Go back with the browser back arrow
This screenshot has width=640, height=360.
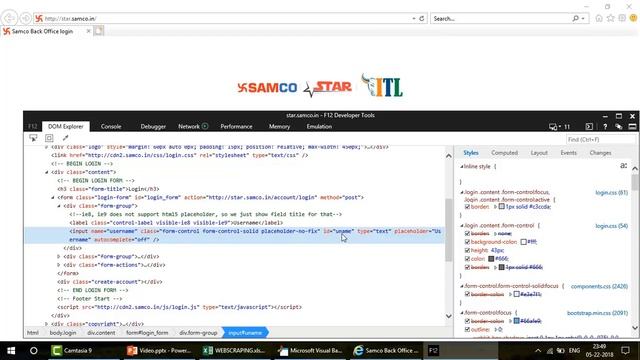tap(9, 18)
